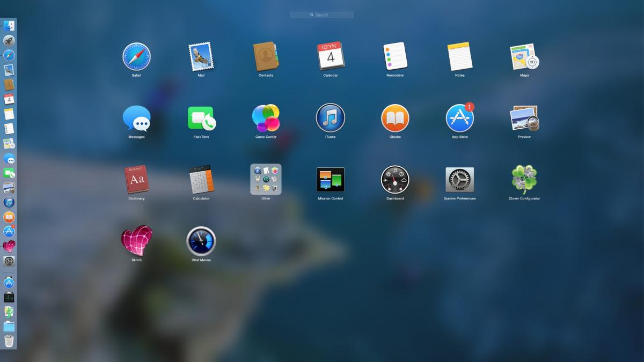Image resolution: width=644 pixels, height=362 pixels.
Task: Open Calendar from the Dock
Action: (9, 99)
